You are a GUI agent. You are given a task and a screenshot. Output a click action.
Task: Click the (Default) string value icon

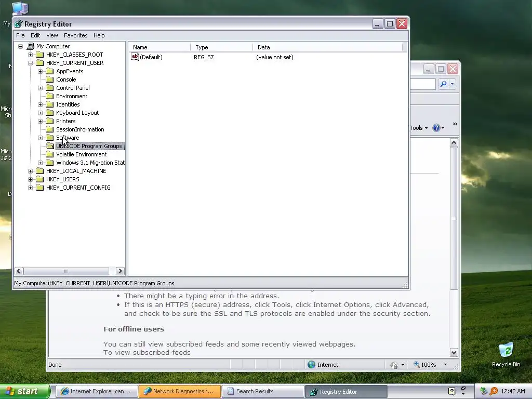click(135, 57)
